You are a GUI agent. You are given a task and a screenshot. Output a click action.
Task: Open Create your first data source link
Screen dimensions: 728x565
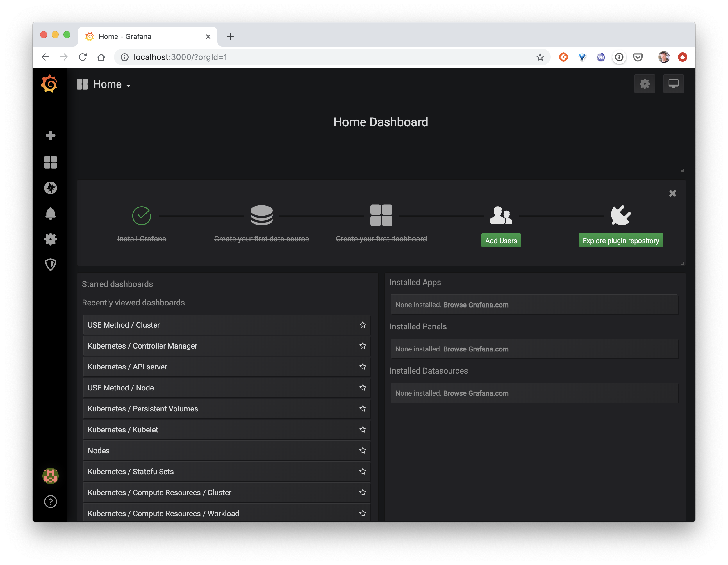click(x=261, y=239)
